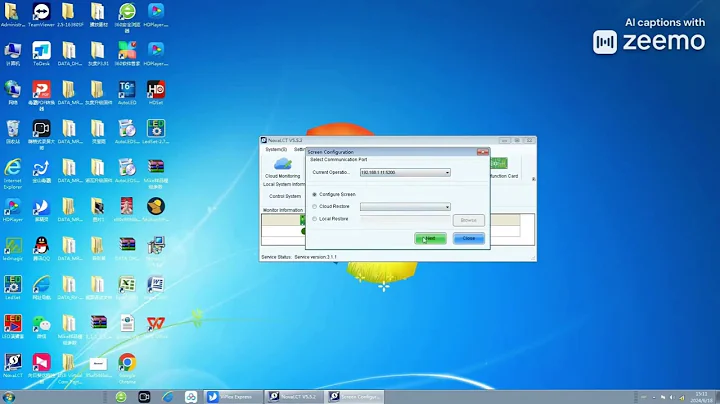The image size is (720, 404).
Task: Open the Administrator folder on the desktop
Action: (x=12, y=15)
